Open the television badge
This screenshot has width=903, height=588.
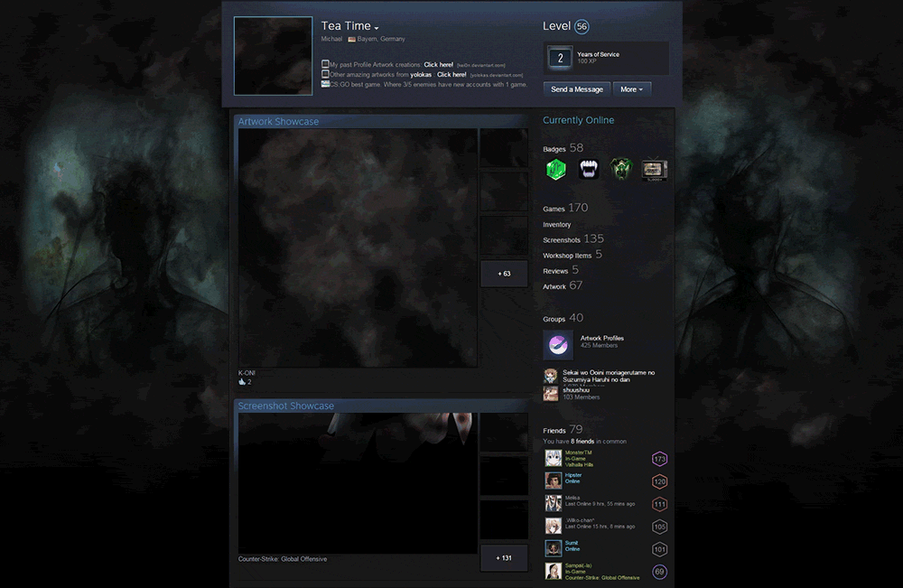pos(655,169)
